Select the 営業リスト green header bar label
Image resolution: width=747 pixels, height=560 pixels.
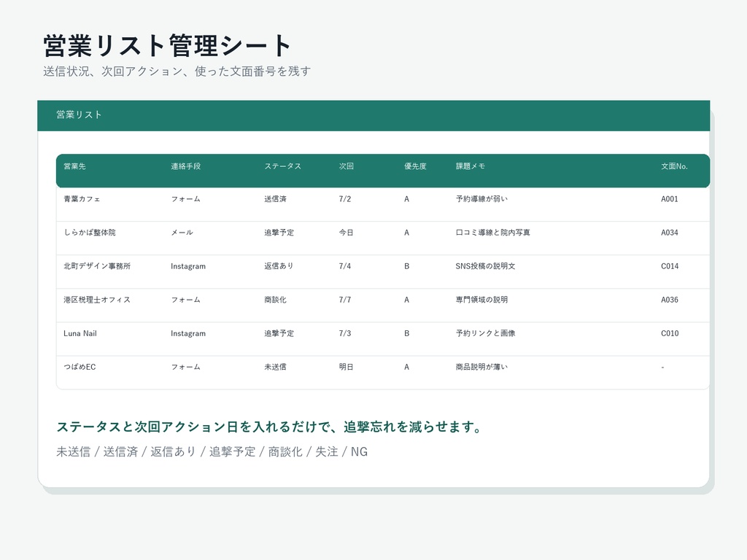79,114
